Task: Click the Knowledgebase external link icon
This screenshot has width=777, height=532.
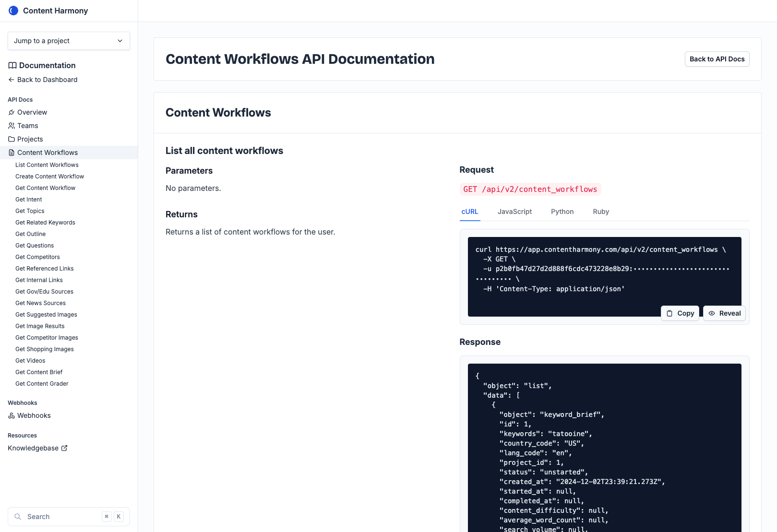Action: [64, 448]
